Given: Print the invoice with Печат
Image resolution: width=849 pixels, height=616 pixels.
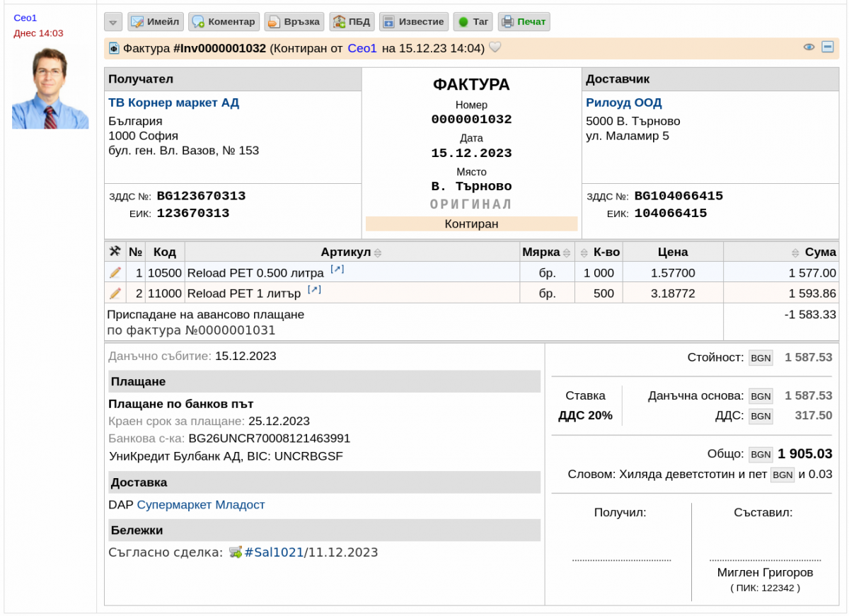Looking at the screenshot, I should 524,22.
